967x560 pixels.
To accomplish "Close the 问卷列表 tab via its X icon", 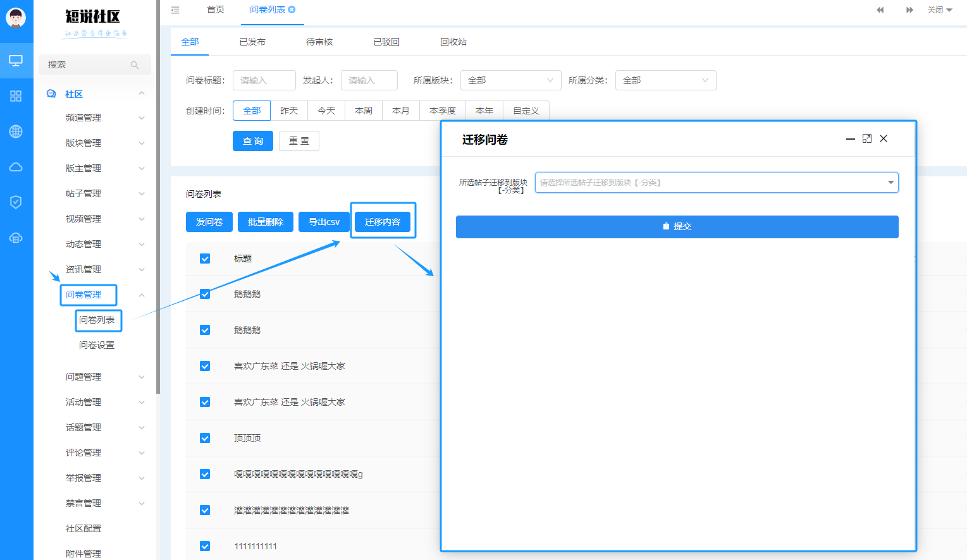I will coord(292,9).
